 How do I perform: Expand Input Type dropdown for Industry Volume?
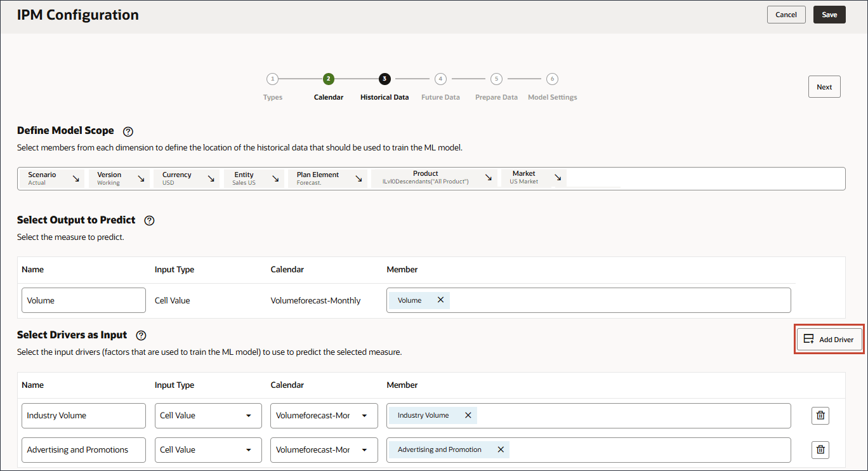[248, 416]
